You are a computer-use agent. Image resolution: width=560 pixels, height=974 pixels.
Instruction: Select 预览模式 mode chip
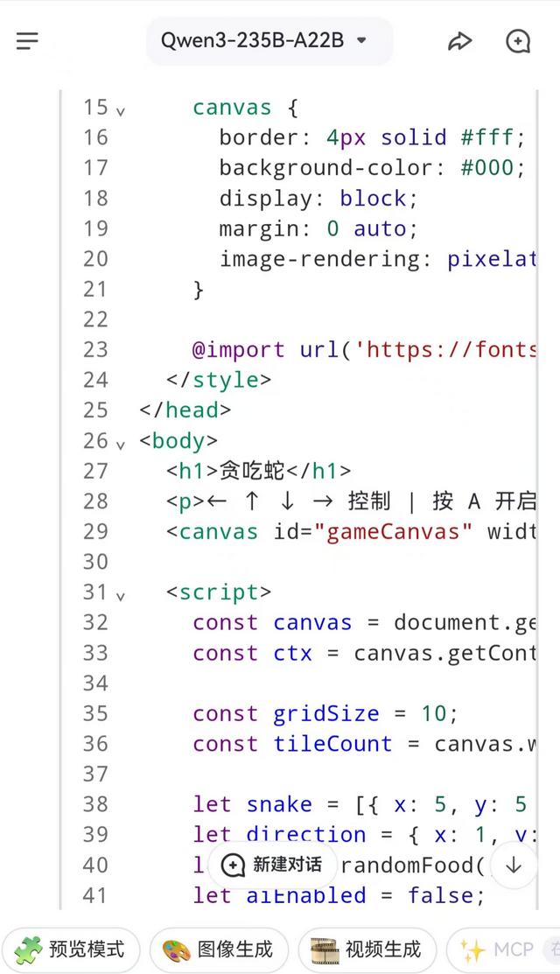pyautogui.click(x=70, y=949)
